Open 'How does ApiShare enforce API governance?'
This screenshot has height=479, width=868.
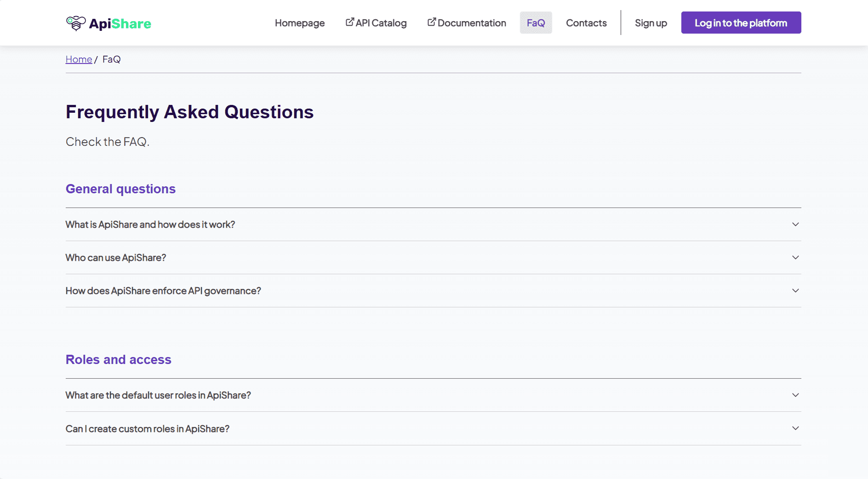pos(433,291)
